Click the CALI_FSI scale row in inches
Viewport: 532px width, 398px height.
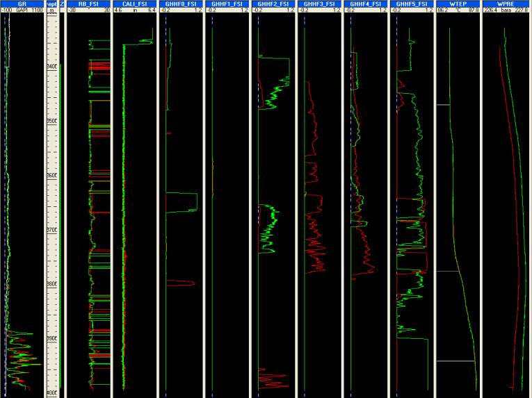click(x=134, y=10)
